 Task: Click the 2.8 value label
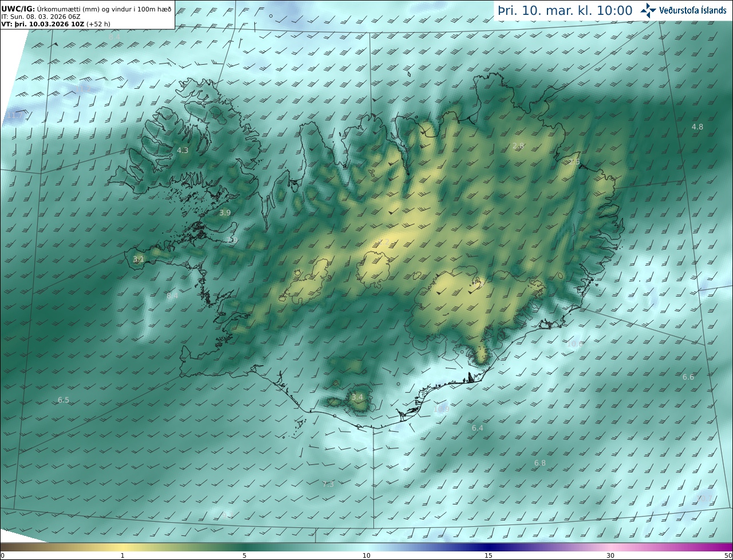click(x=518, y=146)
